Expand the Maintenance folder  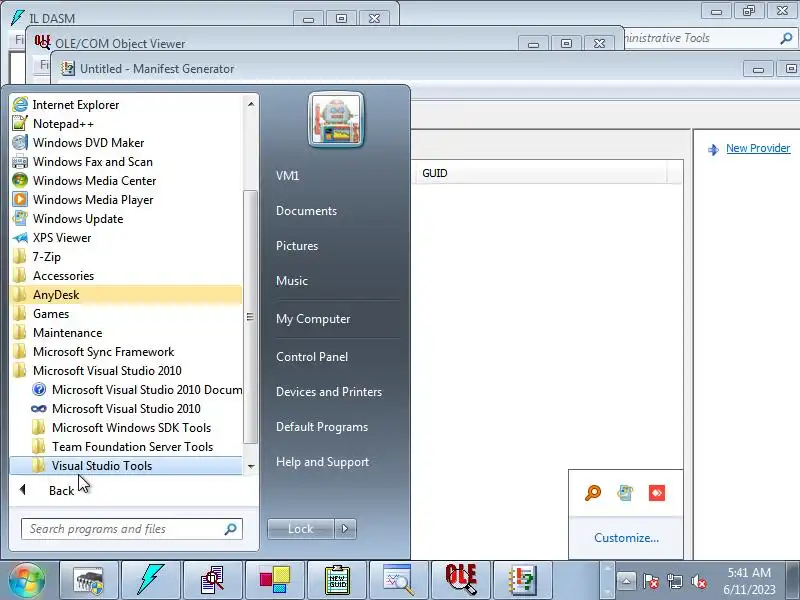pos(126,333)
